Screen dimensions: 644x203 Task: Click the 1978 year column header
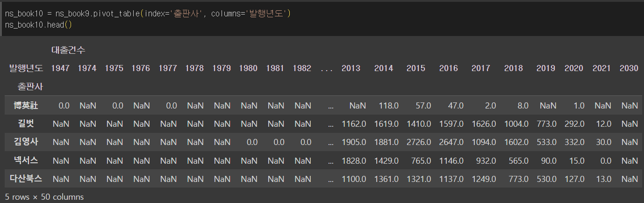point(194,68)
